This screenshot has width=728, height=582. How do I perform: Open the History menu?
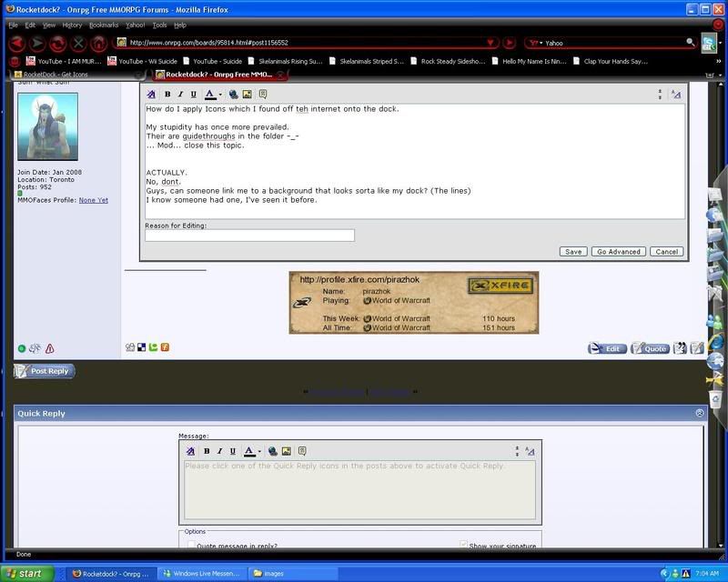pyautogui.click(x=72, y=25)
